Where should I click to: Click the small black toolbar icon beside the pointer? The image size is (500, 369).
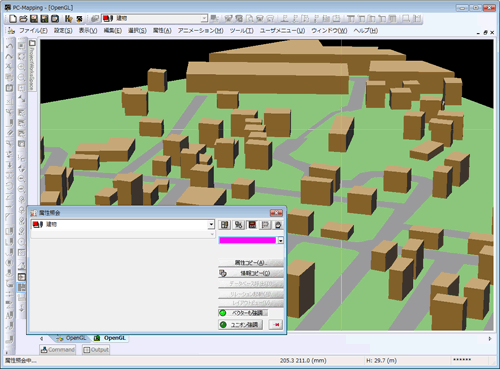point(79,19)
